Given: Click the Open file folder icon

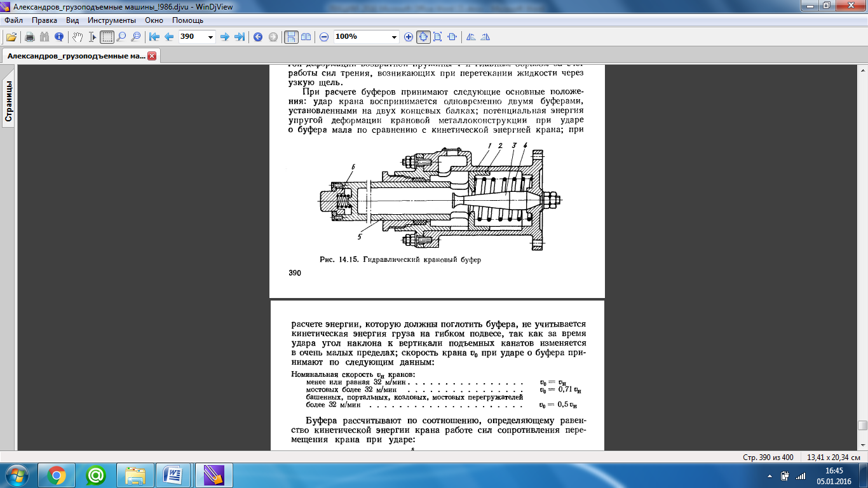Looking at the screenshot, I should [x=11, y=37].
